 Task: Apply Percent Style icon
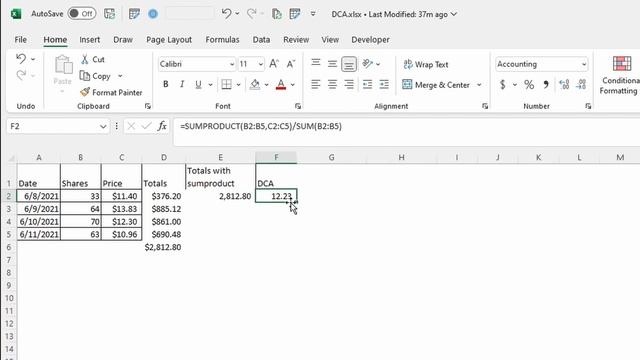click(x=529, y=84)
